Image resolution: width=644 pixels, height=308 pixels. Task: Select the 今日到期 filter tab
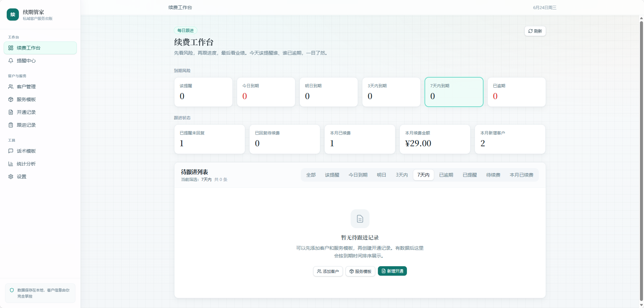358,175
